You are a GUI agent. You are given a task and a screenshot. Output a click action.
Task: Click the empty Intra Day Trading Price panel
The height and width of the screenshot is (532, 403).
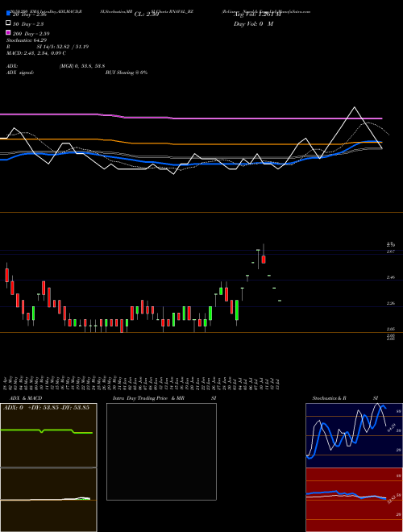[x=161, y=451]
